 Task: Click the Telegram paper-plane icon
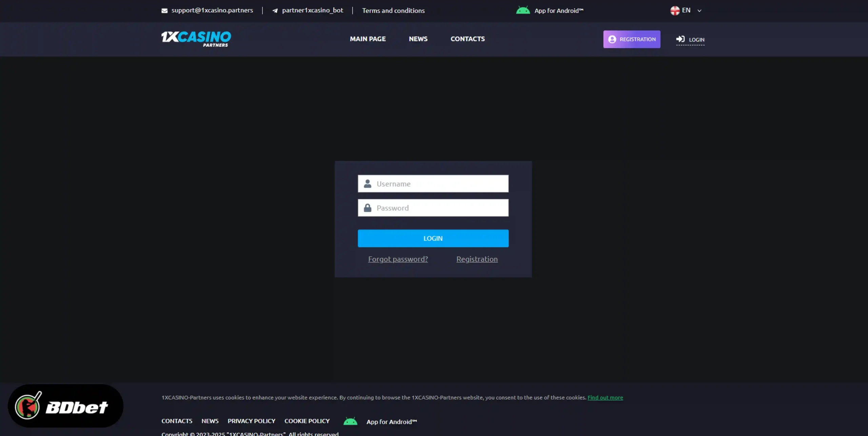click(275, 11)
